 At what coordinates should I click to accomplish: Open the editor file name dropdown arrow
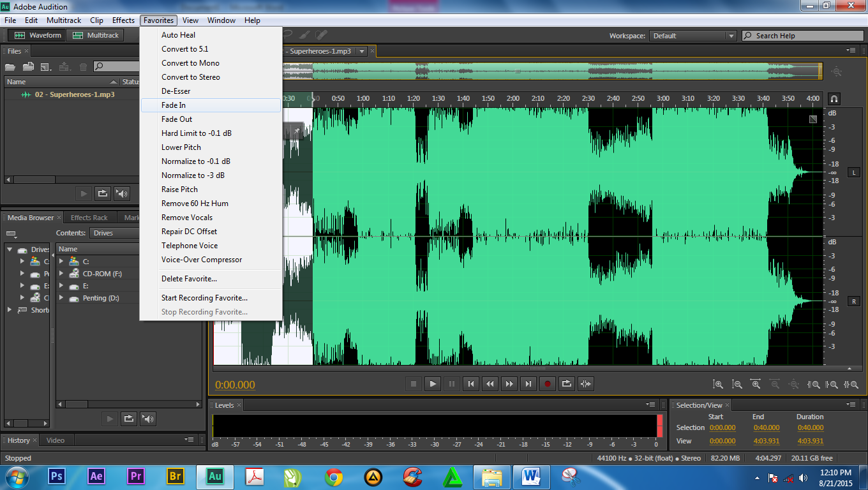coord(362,51)
